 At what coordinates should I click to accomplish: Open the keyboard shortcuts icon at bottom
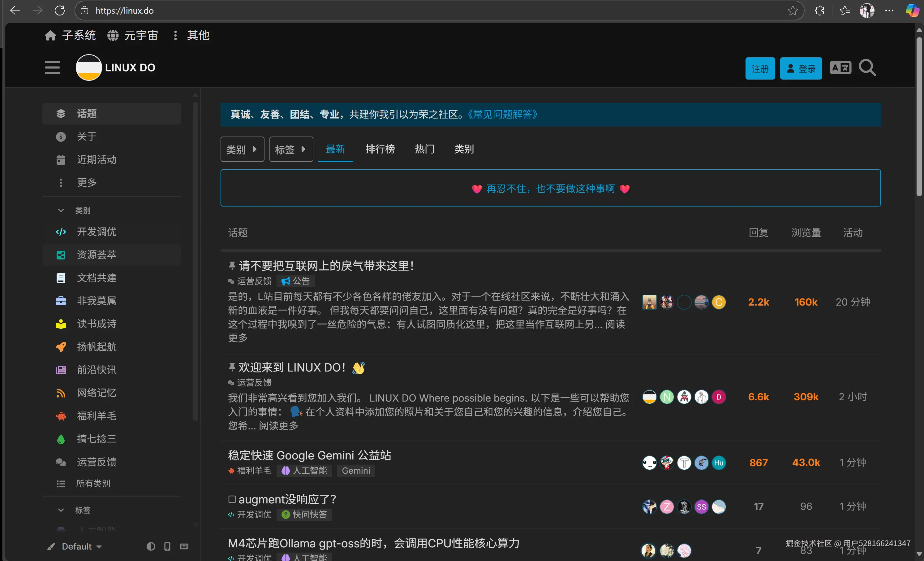click(183, 546)
